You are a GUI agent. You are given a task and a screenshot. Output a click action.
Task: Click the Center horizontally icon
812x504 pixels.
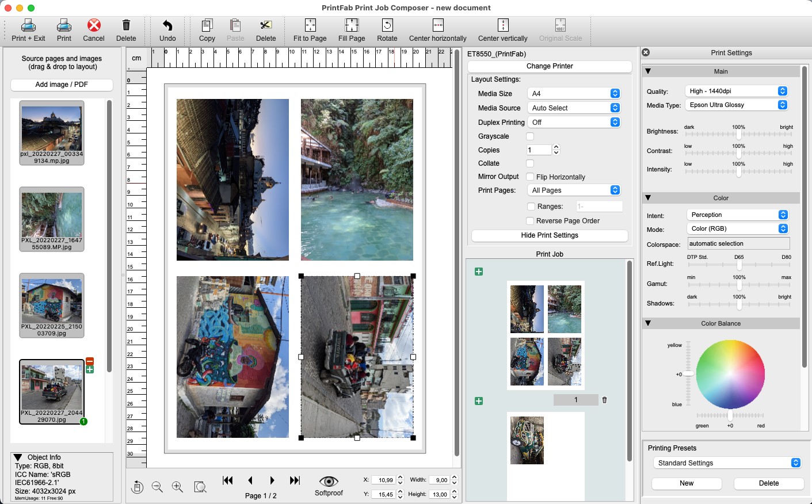point(437,26)
